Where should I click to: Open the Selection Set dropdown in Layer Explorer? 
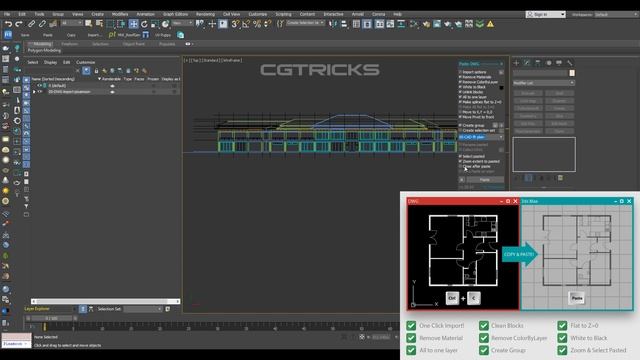pos(143,309)
